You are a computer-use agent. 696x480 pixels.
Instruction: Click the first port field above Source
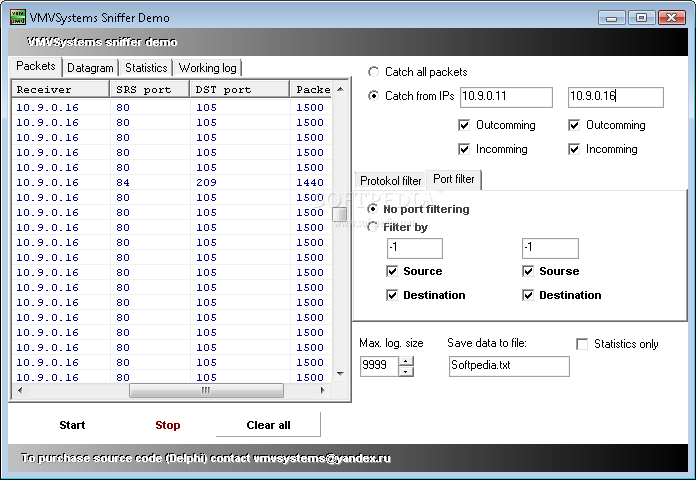point(415,248)
